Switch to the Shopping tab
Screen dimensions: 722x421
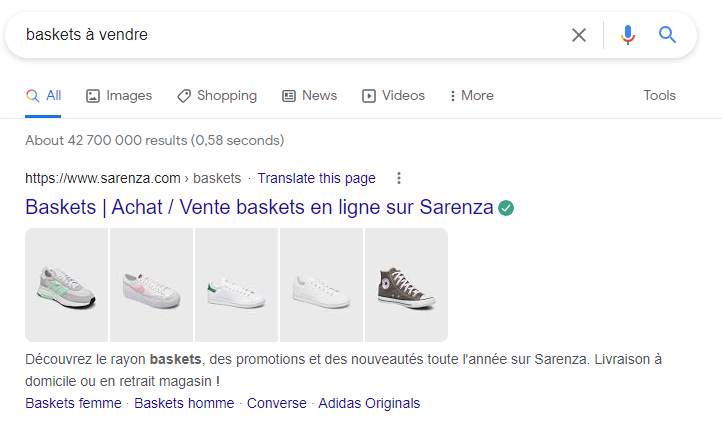coord(217,96)
